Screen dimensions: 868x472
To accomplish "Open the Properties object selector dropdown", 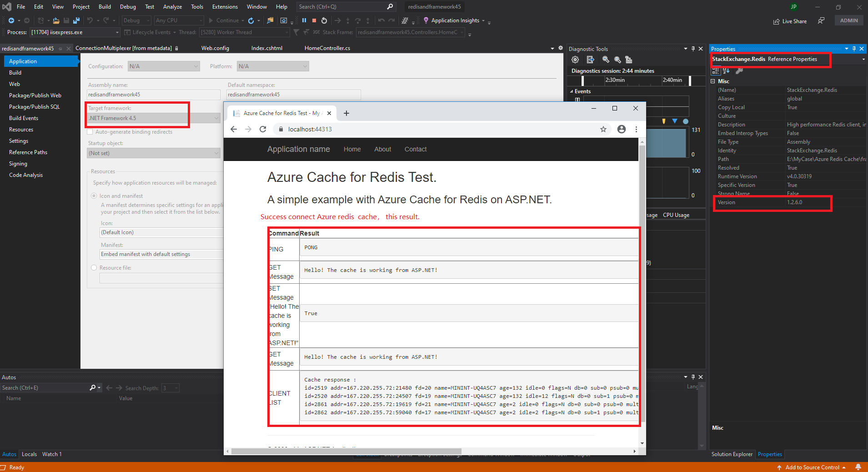I will (x=863, y=59).
